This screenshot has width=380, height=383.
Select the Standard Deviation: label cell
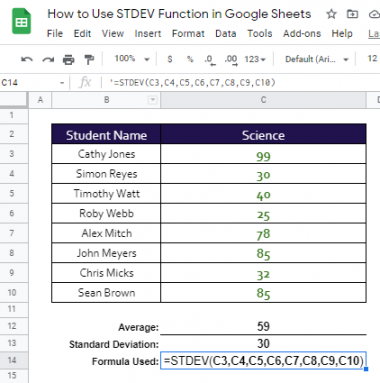(x=106, y=344)
